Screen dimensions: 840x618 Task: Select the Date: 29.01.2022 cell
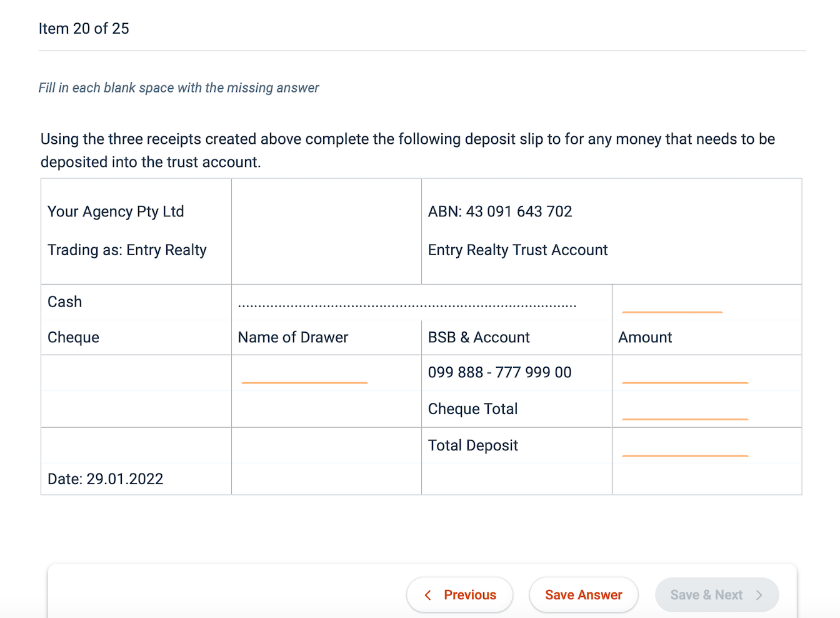(x=105, y=479)
